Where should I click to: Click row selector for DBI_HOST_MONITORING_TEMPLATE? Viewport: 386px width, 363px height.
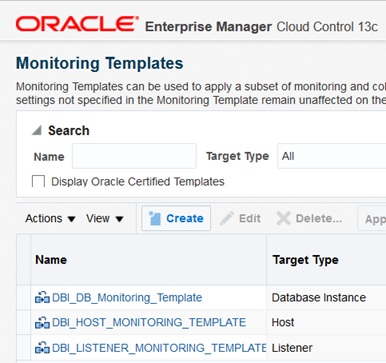[23, 322]
